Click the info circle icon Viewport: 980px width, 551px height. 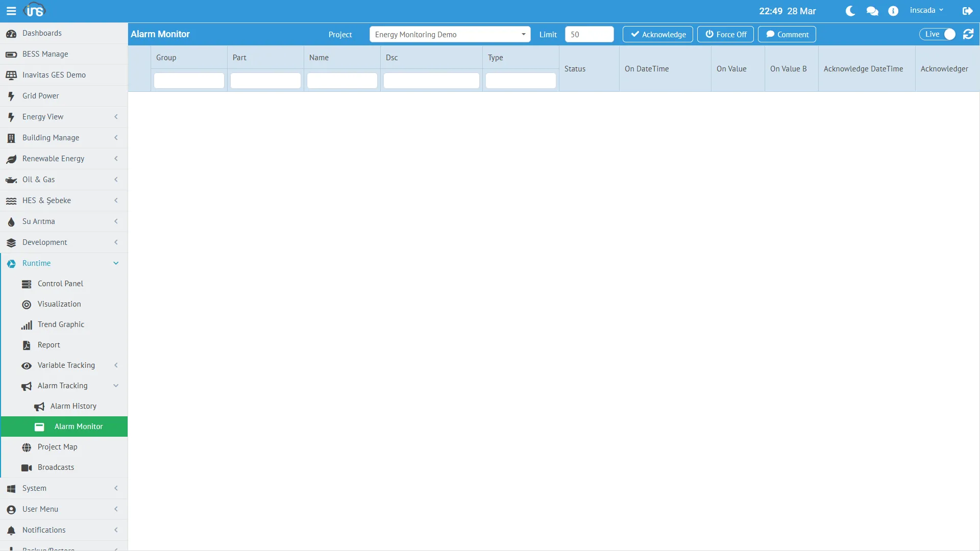click(x=893, y=11)
